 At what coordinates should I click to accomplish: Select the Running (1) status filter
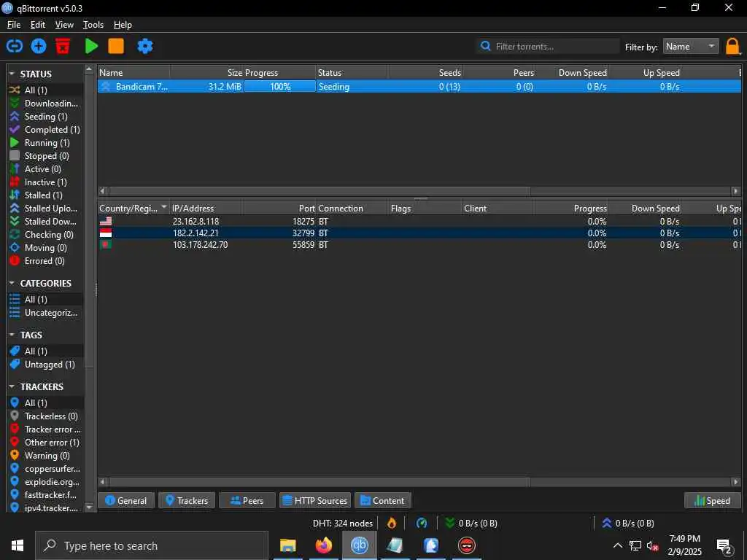(x=46, y=142)
